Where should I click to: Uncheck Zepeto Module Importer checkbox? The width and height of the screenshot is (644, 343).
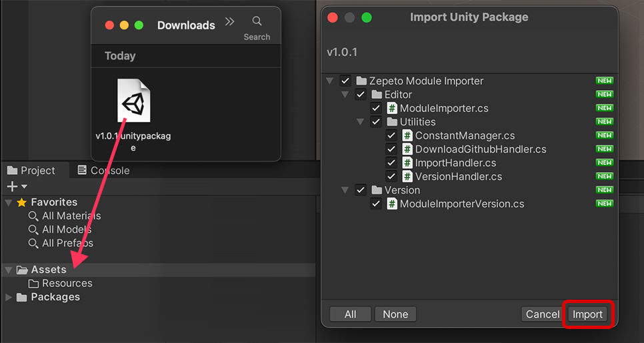[345, 81]
